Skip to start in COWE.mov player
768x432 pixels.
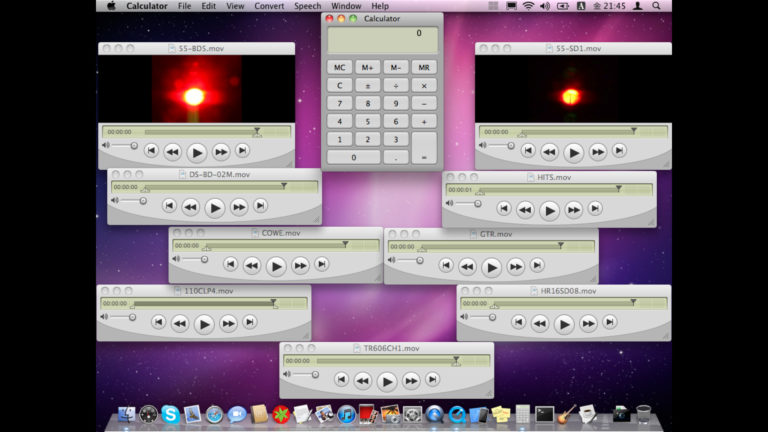[x=230, y=265]
